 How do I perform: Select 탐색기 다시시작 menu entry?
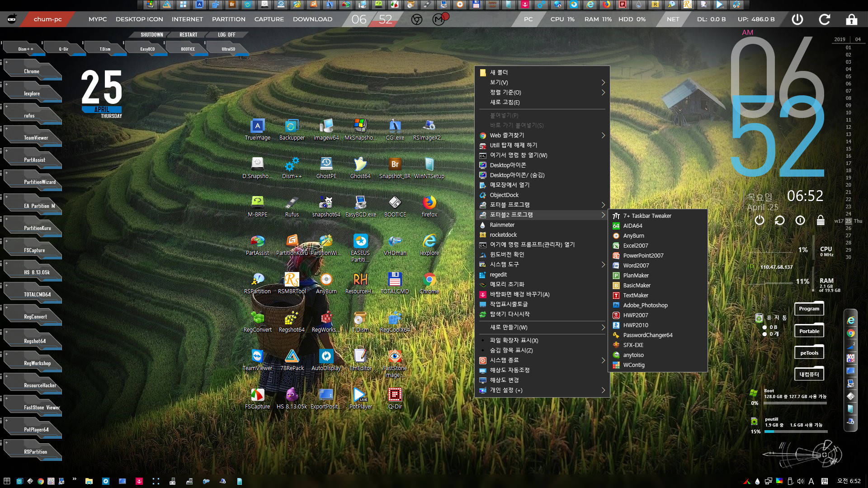click(542, 314)
